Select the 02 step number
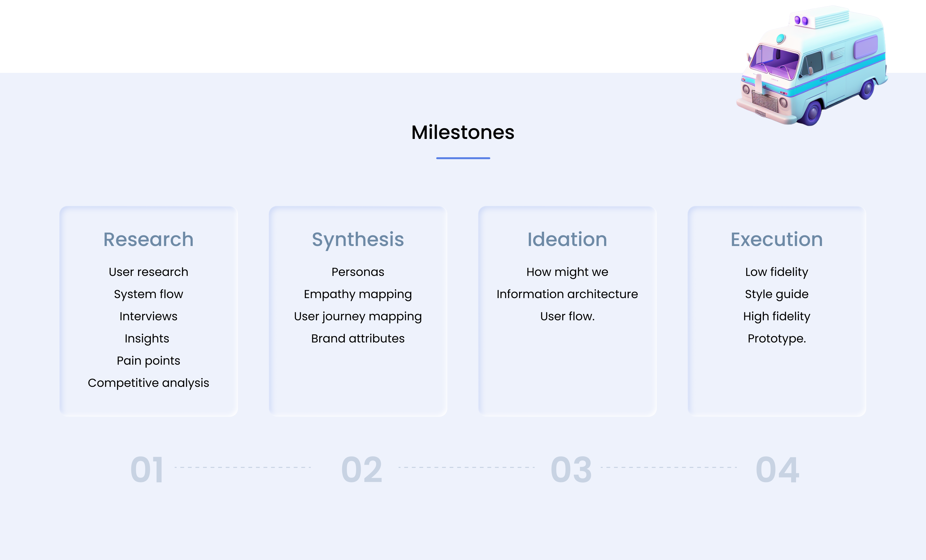Screen dimensions: 926x560 coord(361,470)
